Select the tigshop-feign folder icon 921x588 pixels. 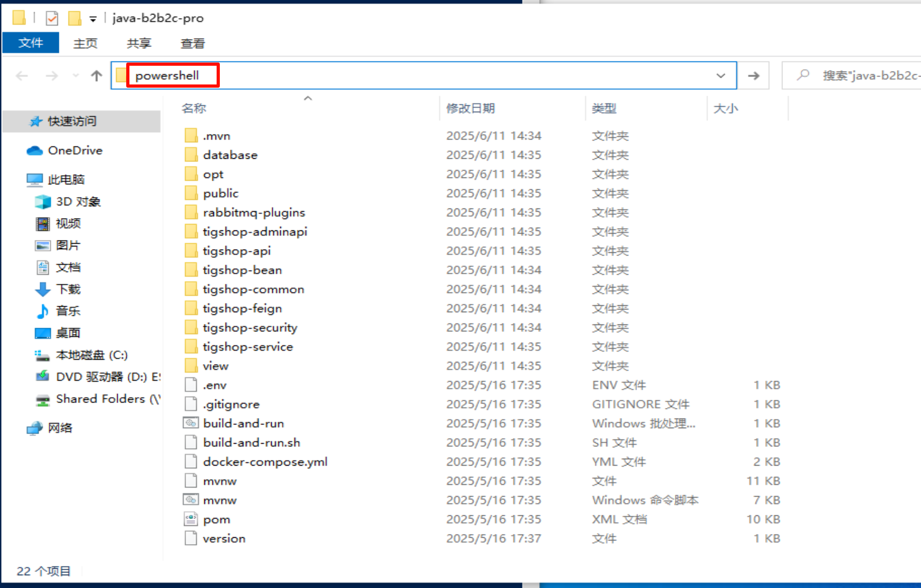coord(191,309)
